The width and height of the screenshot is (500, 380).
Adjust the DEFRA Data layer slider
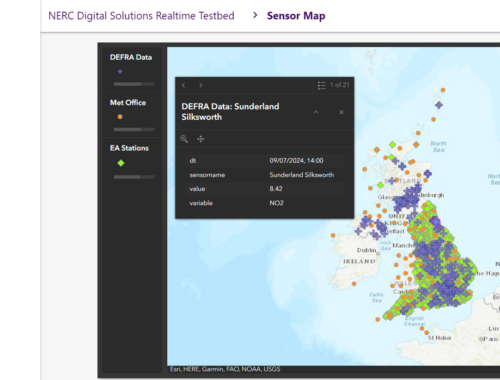click(x=134, y=84)
